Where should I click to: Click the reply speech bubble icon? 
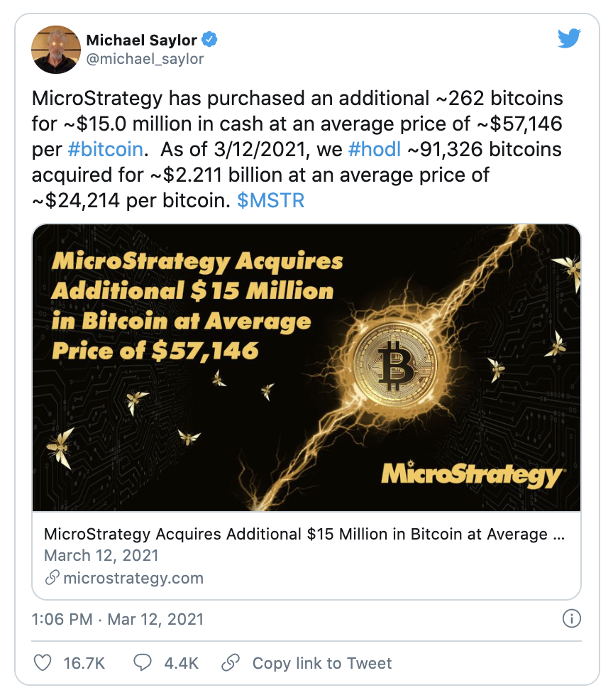(x=143, y=663)
